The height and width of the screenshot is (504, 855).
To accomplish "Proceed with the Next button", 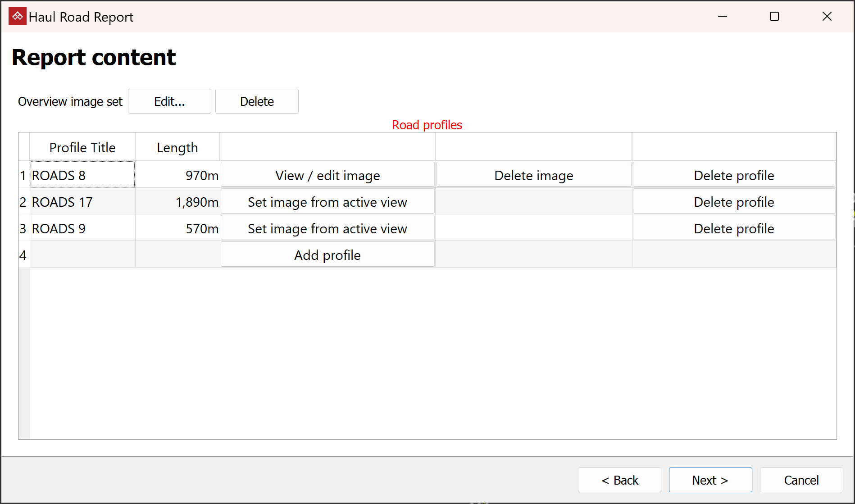I will 710,480.
